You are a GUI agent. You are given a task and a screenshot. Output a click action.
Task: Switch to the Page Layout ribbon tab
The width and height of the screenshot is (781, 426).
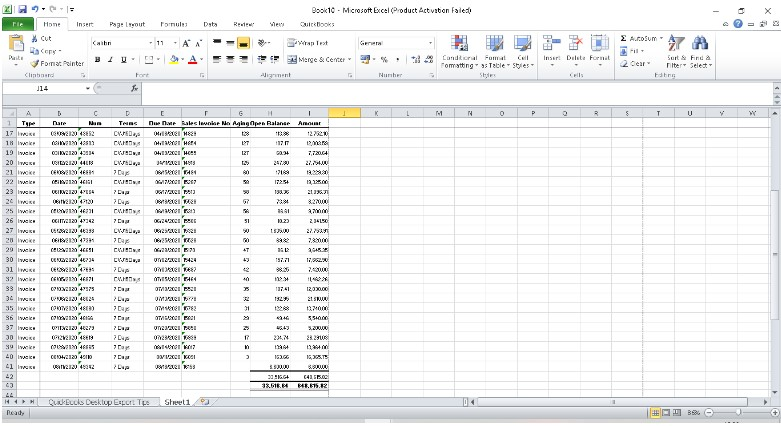[x=127, y=24]
